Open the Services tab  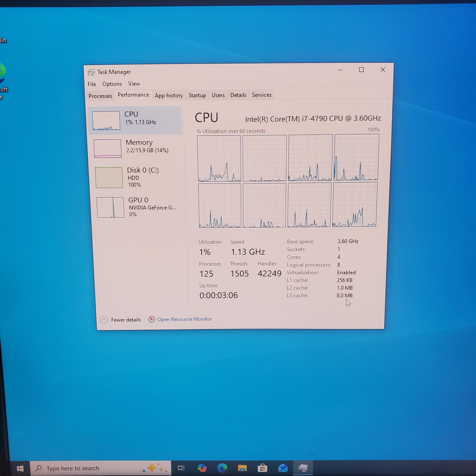point(262,95)
